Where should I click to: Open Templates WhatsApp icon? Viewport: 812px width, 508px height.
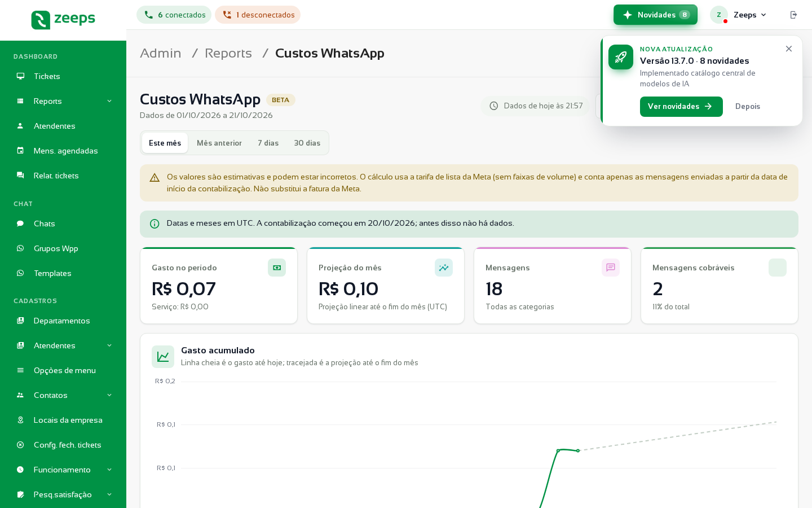[x=20, y=273]
